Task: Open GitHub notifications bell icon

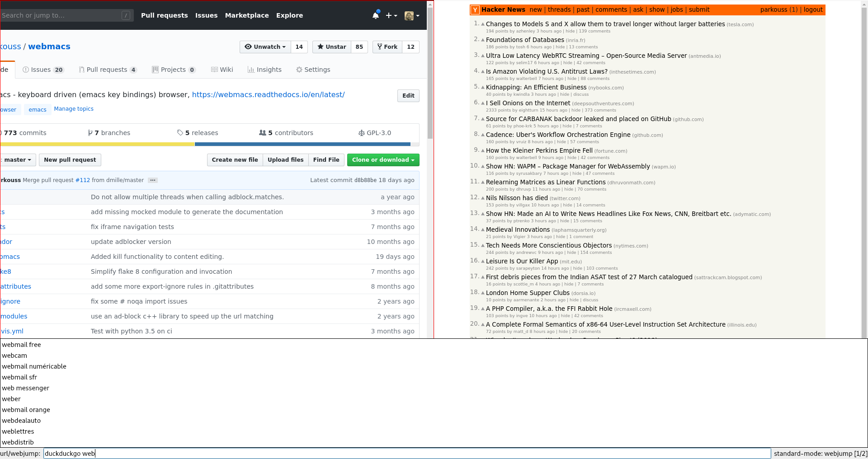Action: tap(376, 15)
